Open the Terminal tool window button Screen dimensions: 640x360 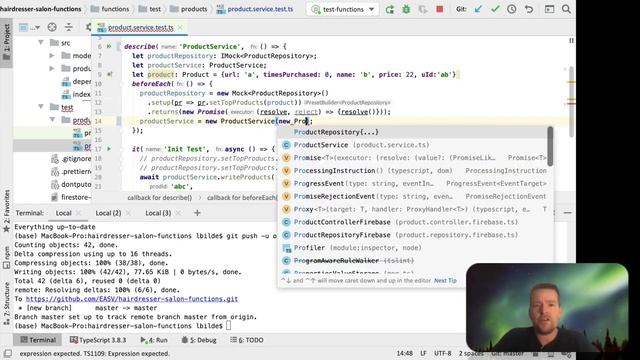coord(38,340)
